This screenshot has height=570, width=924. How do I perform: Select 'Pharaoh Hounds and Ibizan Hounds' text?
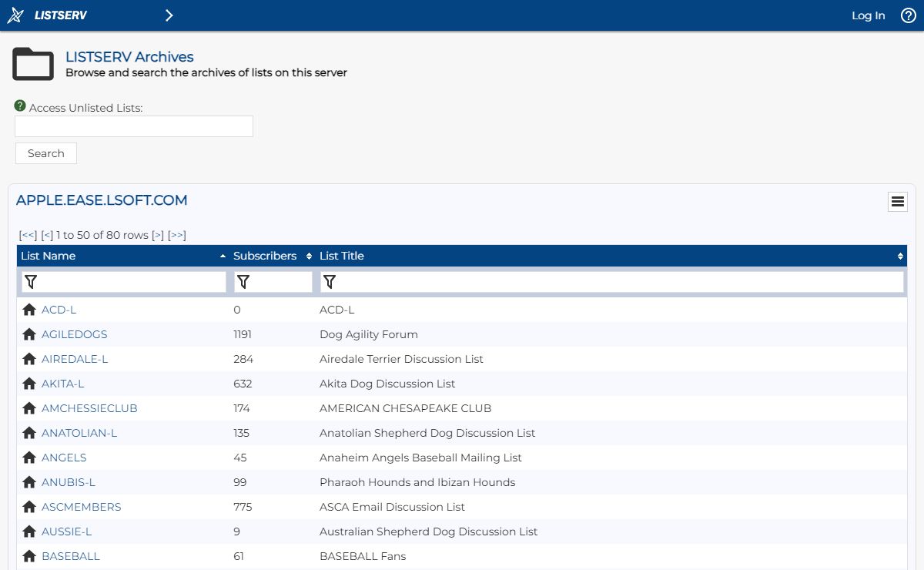(x=417, y=482)
